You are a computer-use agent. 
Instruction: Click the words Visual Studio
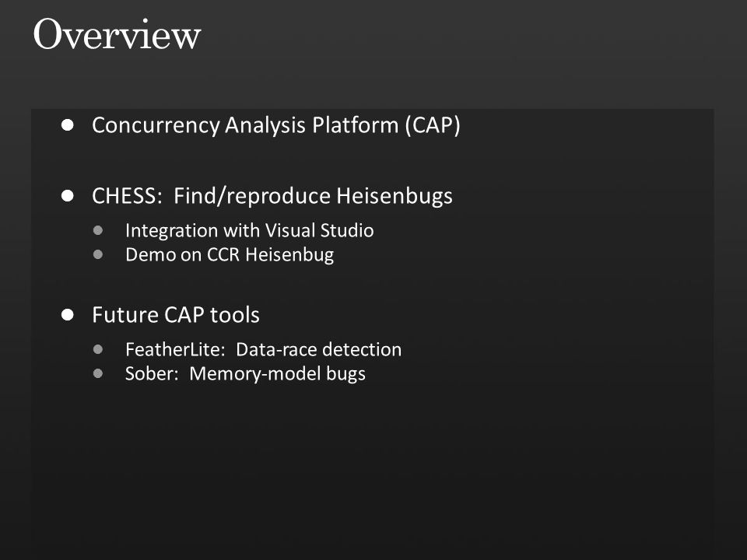(x=319, y=230)
